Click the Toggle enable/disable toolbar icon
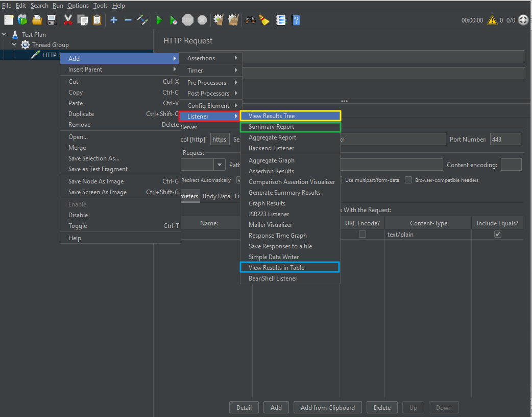Viewport: 532px width, 417px height. pos(142,20)
